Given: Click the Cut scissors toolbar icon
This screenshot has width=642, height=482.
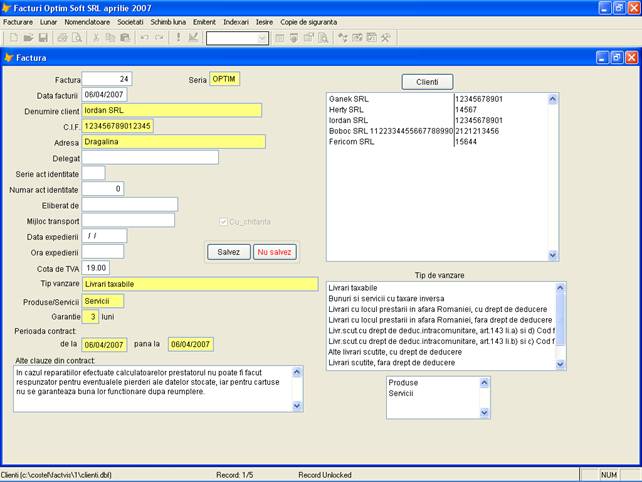Looking at the screenshot, I should pos(94,37).
